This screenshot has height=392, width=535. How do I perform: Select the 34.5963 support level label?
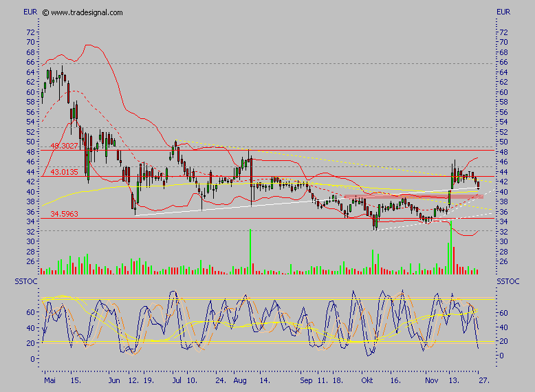point(65,214)
